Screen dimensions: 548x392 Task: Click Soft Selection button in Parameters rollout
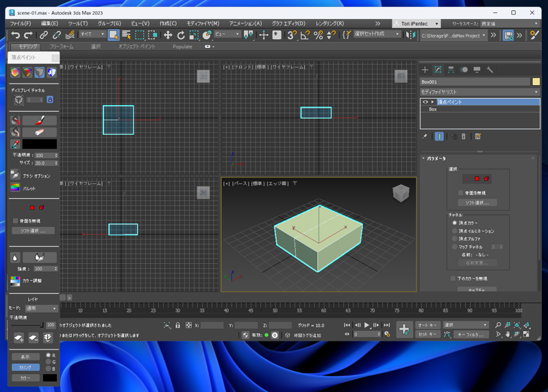tap(477, 202)
